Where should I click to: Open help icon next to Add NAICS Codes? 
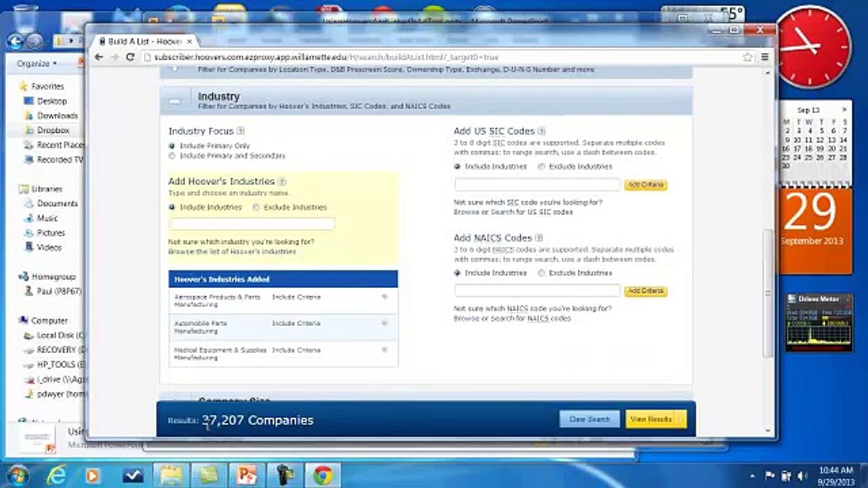click(539, 238)
